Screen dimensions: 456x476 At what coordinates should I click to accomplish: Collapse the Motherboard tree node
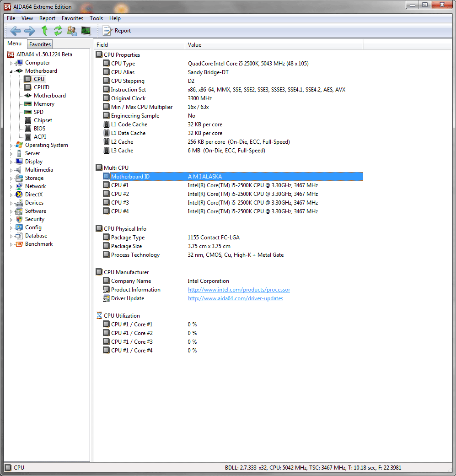click(11, 71)
